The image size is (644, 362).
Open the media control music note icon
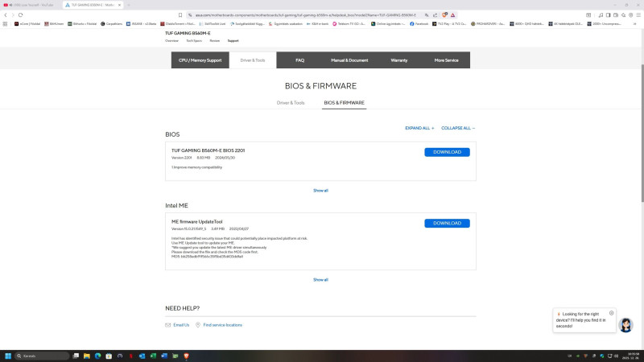[x=601, y=15]
